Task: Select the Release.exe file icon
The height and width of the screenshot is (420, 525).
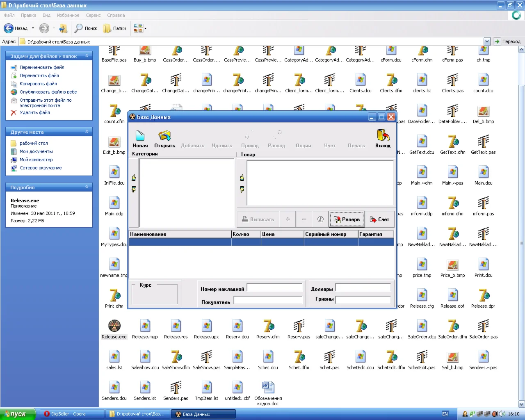Action: (x=114, y=326)
